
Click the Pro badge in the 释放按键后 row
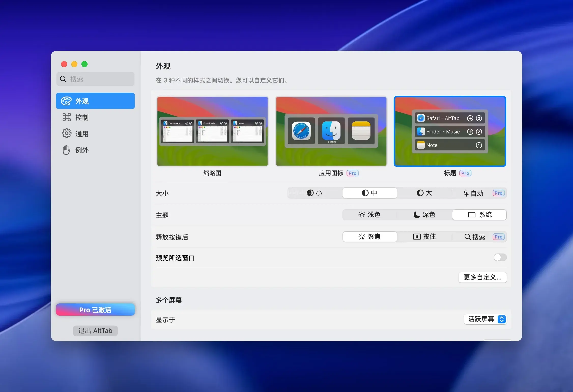click(498, 237)
